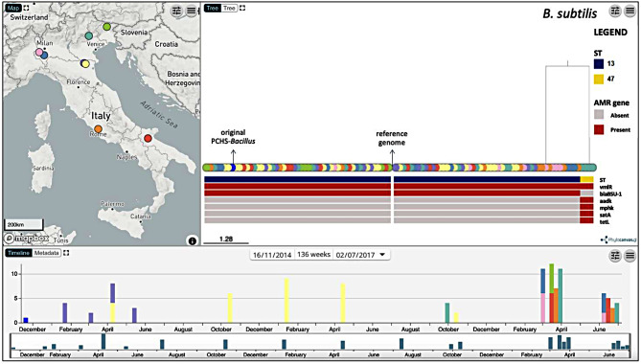Open map panel settings sliders icon

[176, 11]
